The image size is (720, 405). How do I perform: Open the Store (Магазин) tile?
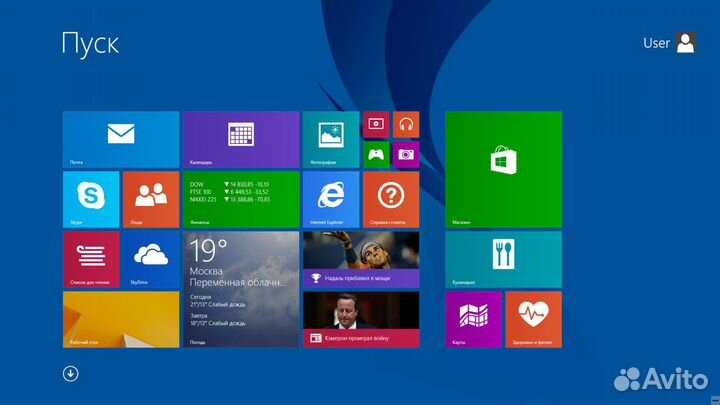[x=504, y=169]
